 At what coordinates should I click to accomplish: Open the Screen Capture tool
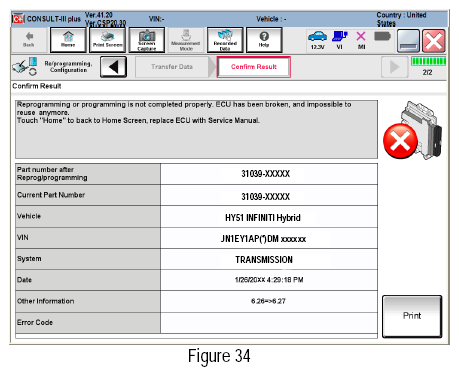(x=147, y=40)
